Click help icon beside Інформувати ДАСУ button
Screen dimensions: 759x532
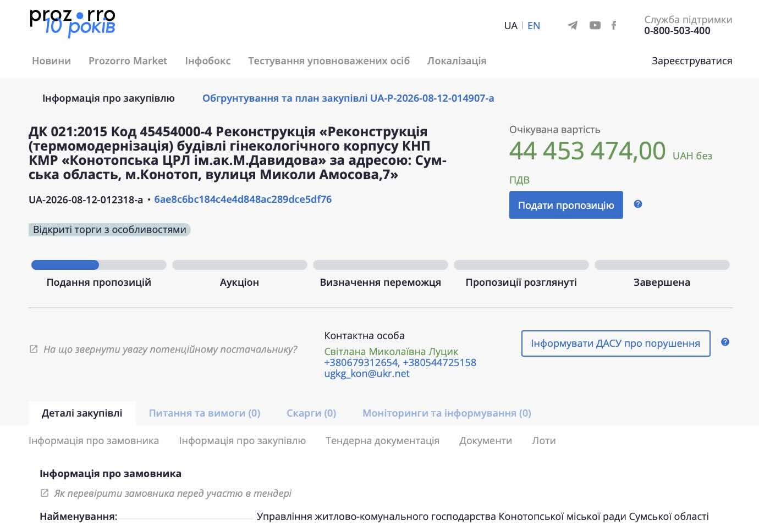[x=725, y=342]
